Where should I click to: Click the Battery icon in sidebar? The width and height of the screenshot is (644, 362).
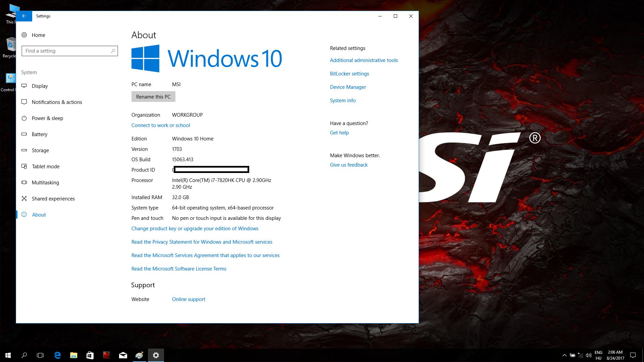pos(24,134)
